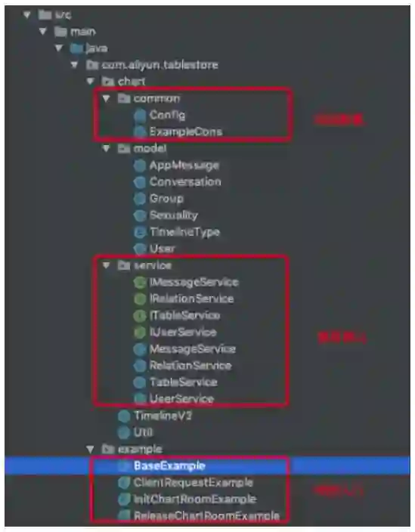Click the Util class icon
Image resolution: width=415 pixels, height=532 pixels.
tap(124, 432)
